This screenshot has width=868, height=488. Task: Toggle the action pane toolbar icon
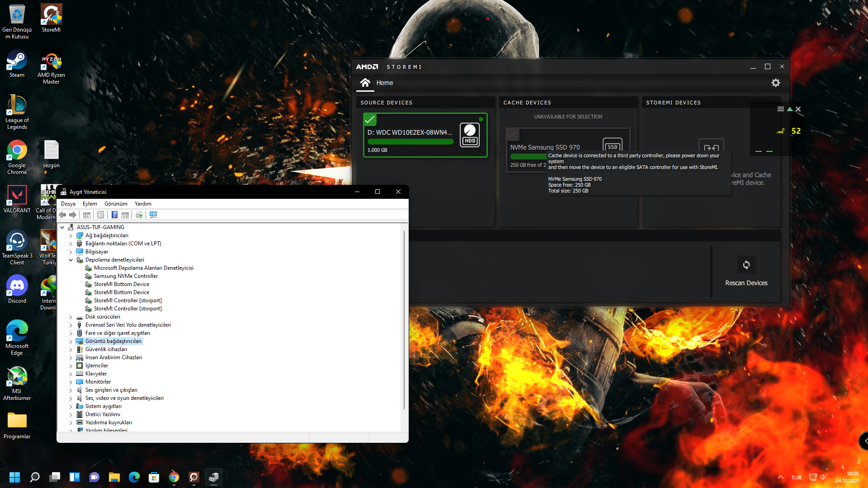(125, 215)
